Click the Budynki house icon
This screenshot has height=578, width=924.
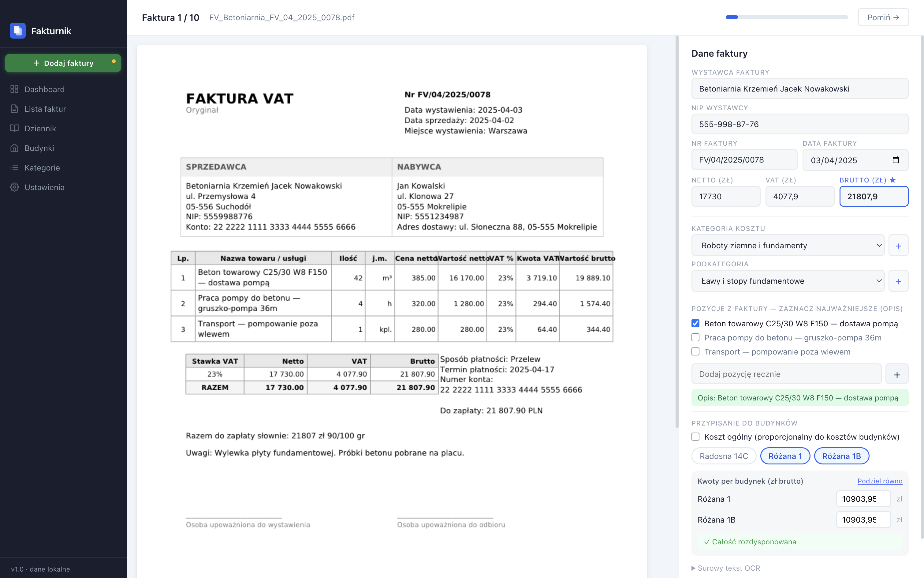tap(14, 148)
